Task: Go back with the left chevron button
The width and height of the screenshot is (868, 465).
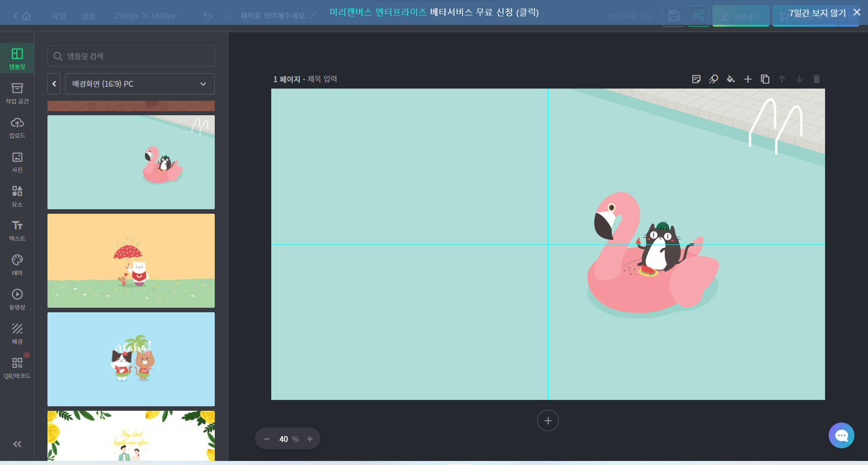Action: tap(54, 84)
